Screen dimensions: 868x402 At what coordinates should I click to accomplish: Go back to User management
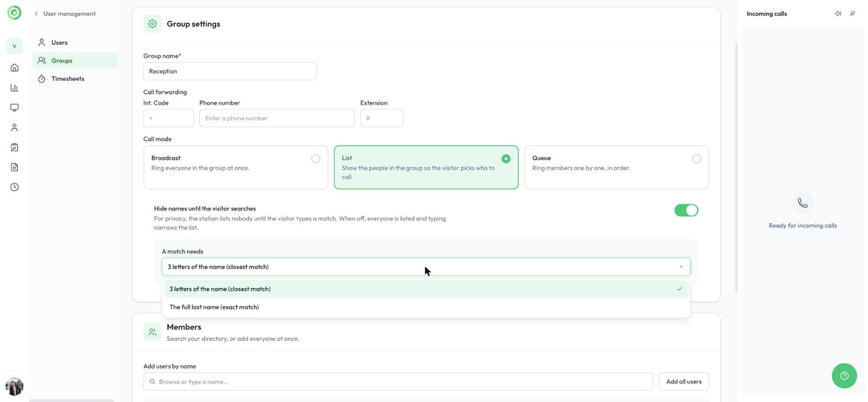[65, 14]
